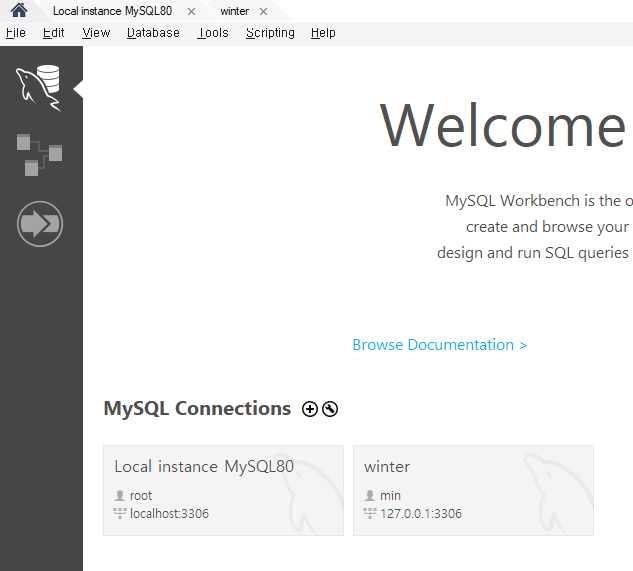Open the Edit menu
Screen dimensions: 633x571
53,33
